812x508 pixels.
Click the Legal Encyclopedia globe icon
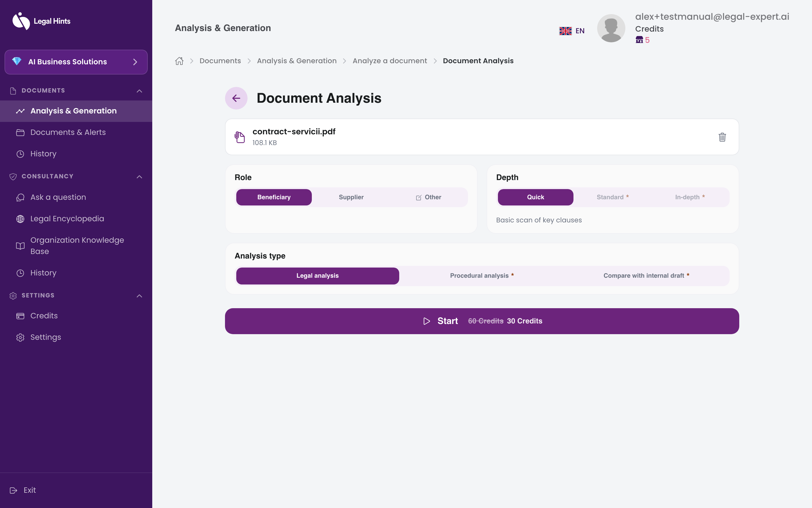point(21,219)
